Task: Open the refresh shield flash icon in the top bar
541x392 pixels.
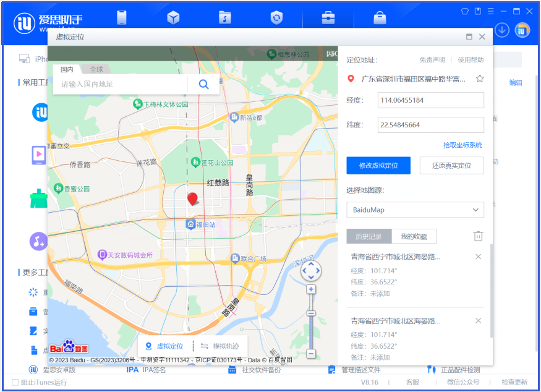Action: click(276, 17)
